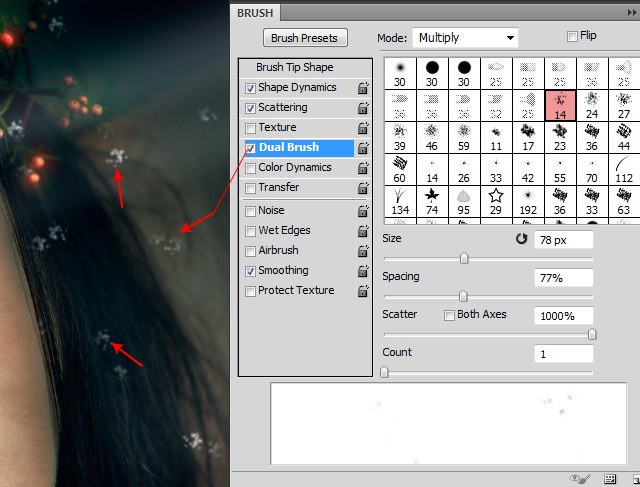Screen dimensions: 640x487
Task: Click the selected 14 brush tip thumbnail
Action: pyautogui.click(x=560, y=106)
